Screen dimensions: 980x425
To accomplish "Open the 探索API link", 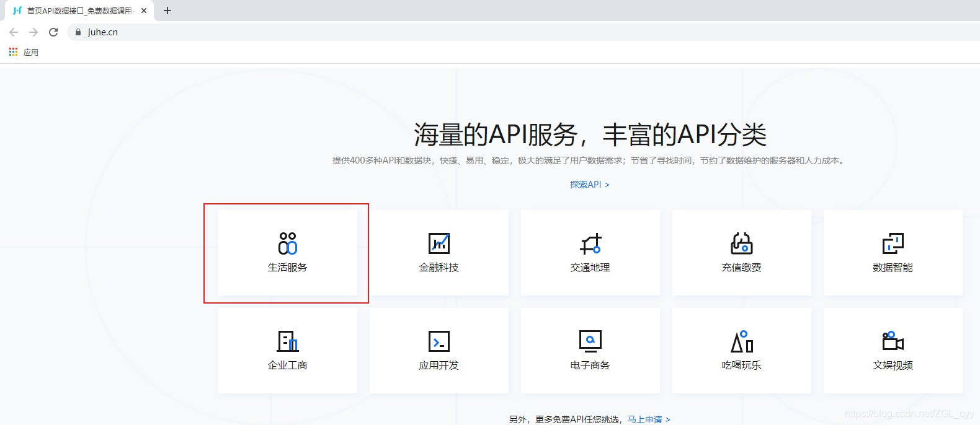I will pyautogui.click(x=590, y=185).
